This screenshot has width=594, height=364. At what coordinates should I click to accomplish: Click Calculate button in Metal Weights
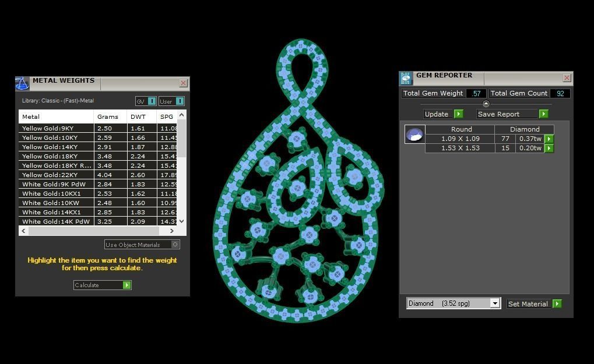pyautogui.click(x=102, y=285)
